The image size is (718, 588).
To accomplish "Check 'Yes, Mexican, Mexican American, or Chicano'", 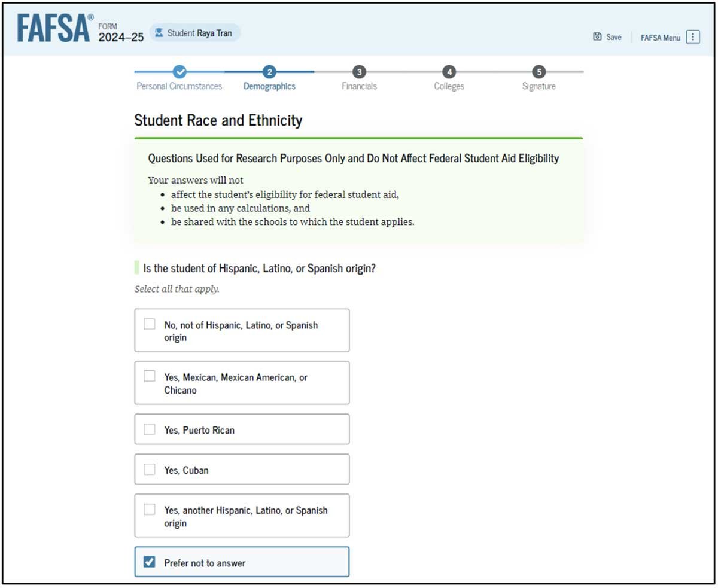I will (x=150, y=376).
